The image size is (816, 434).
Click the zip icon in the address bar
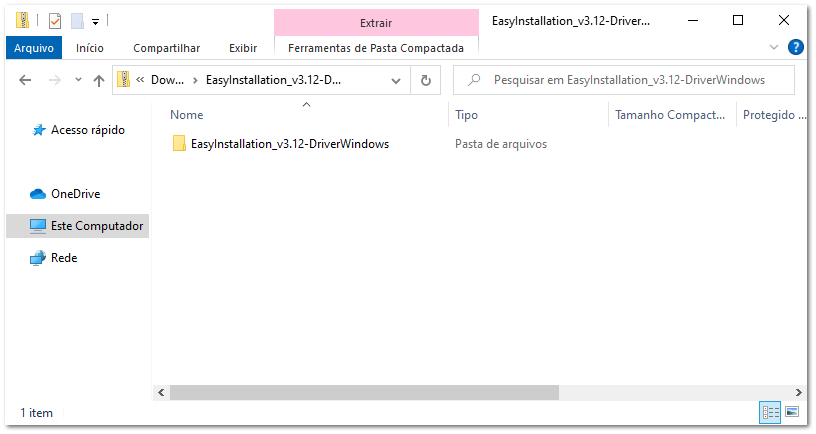(123, 79)
